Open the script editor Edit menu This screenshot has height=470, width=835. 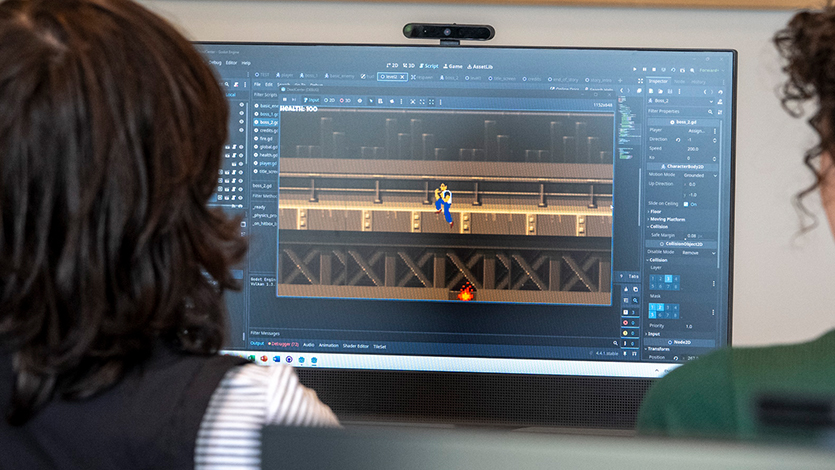[x=269, y=84]
